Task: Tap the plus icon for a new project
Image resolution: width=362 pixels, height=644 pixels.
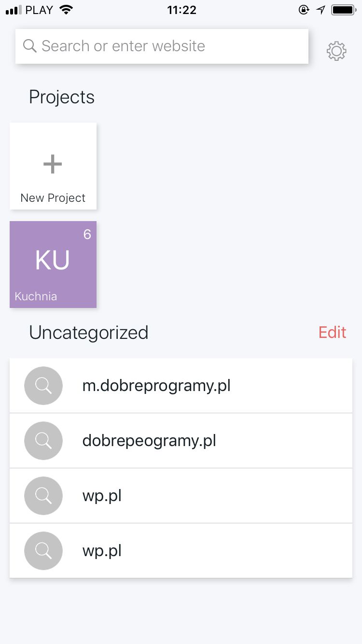Action: (x=53, y=164)
